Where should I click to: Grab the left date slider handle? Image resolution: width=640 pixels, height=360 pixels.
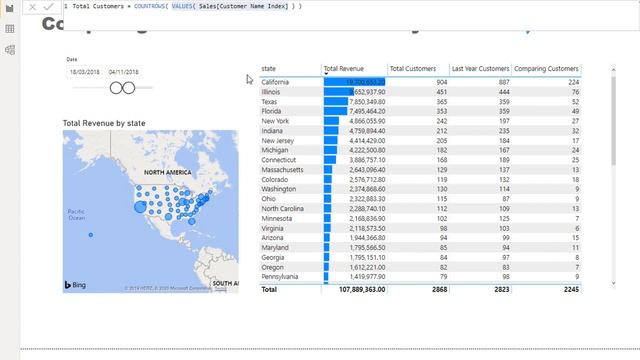pos(116,88)
